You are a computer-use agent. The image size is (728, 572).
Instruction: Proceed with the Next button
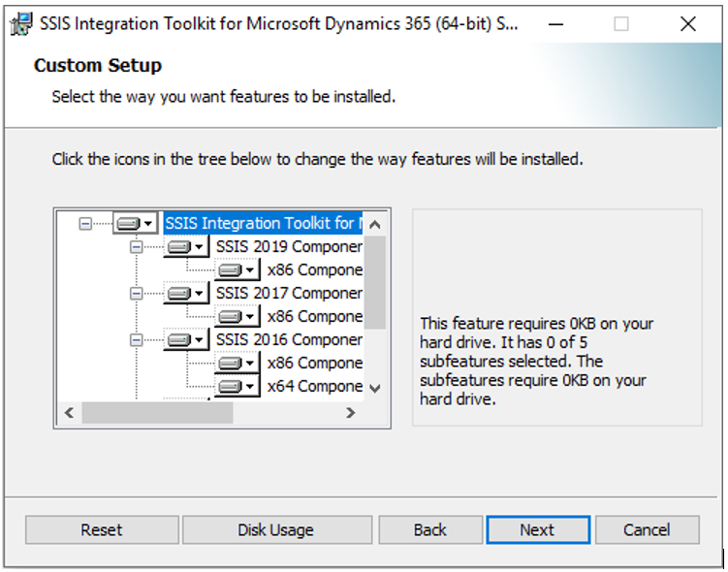click(x=539, y=529)
